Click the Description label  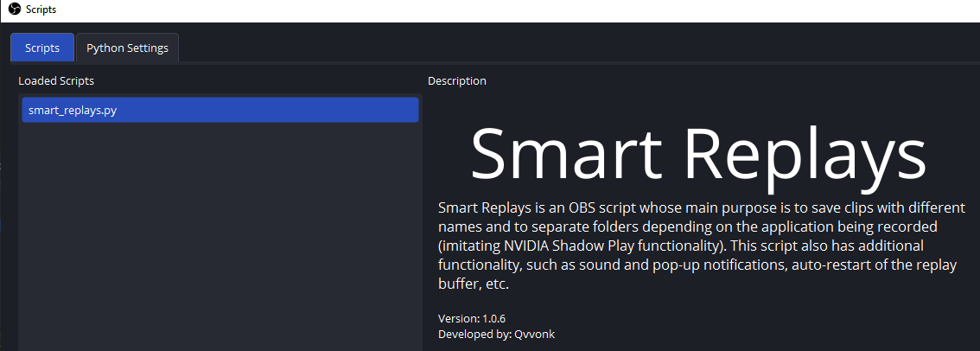click(457, 80)
